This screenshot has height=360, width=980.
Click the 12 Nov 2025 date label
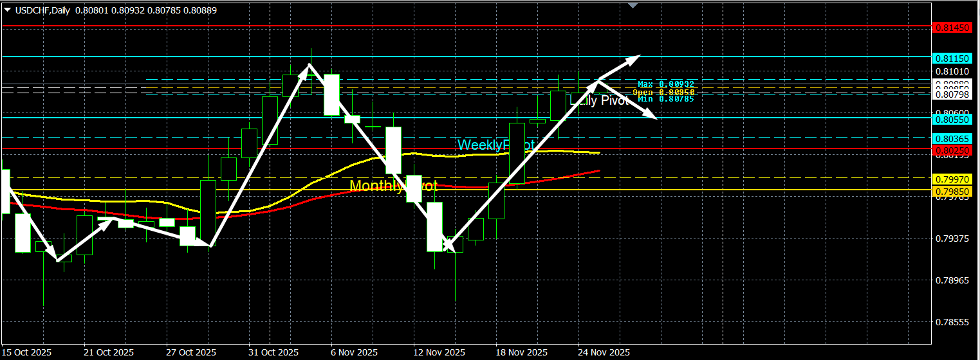point(438,353)
